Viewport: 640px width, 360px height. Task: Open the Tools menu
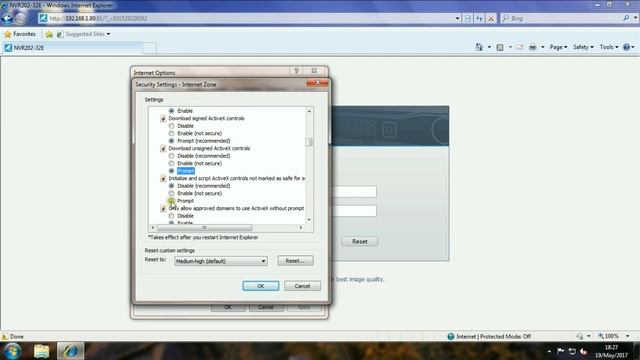(x=609, y=47)
